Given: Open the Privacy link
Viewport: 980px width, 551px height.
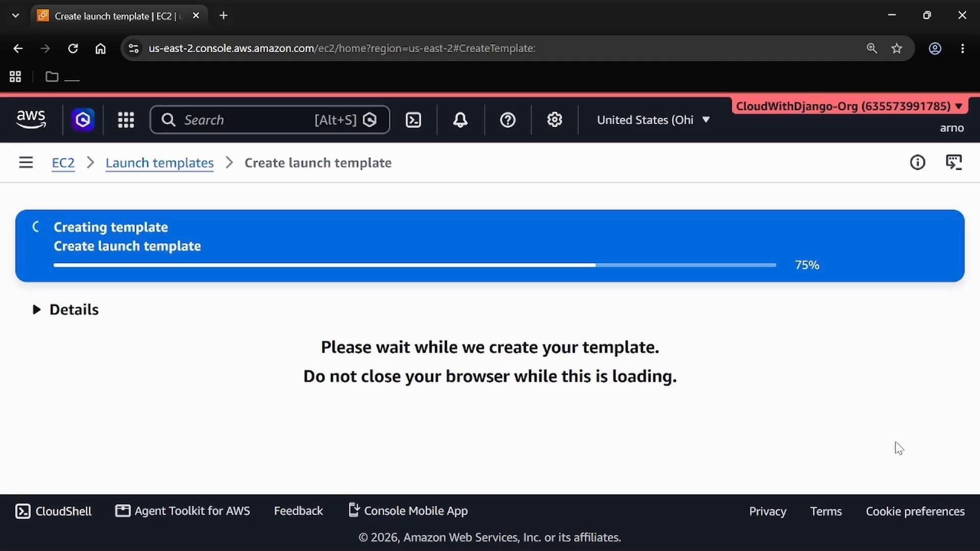Looking at the screenshot, I should point(768,511).
